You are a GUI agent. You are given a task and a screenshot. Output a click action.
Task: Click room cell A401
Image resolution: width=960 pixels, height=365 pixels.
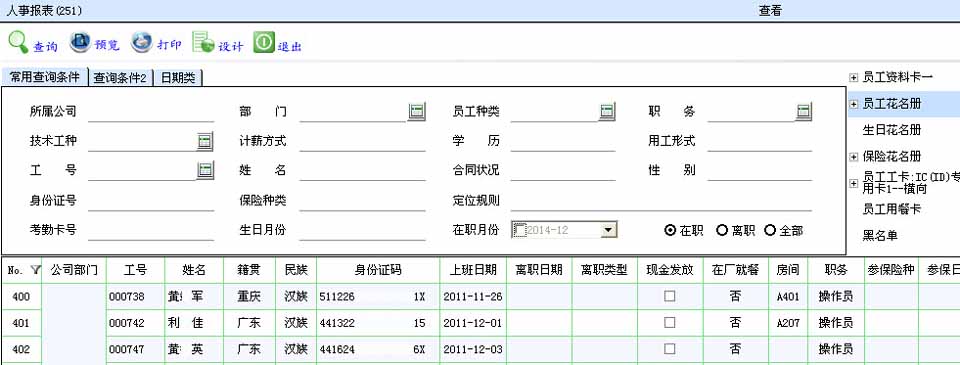(787, 297)
